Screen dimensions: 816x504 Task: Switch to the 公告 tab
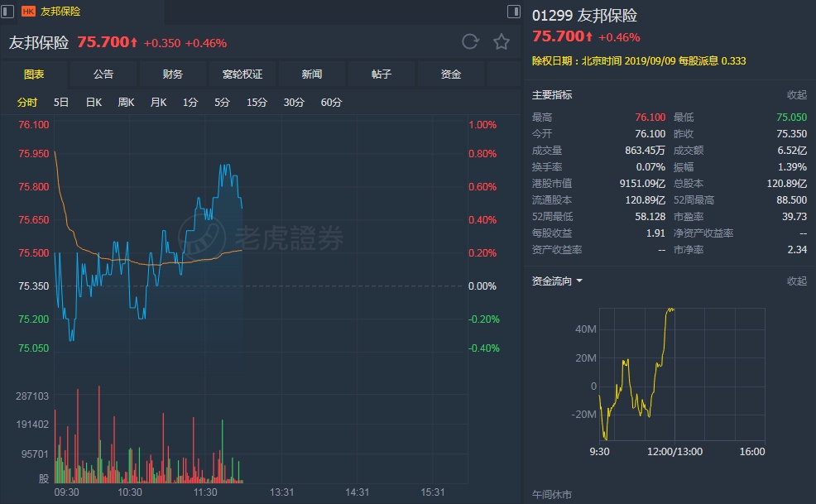coord(103,74)
